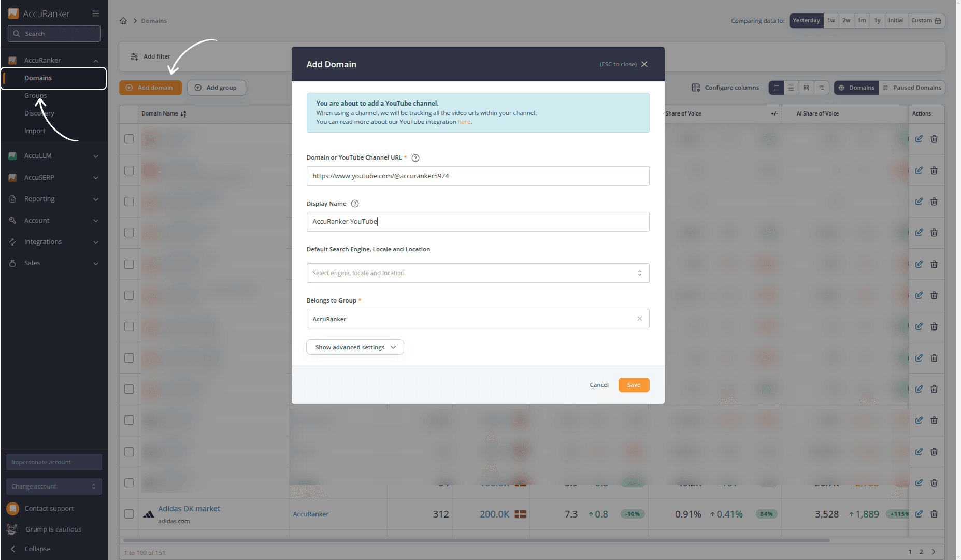961x560 pixels.
Task: Check the fourth domain row checkbox
Action: pyautogui.click(x=129, y=233)
